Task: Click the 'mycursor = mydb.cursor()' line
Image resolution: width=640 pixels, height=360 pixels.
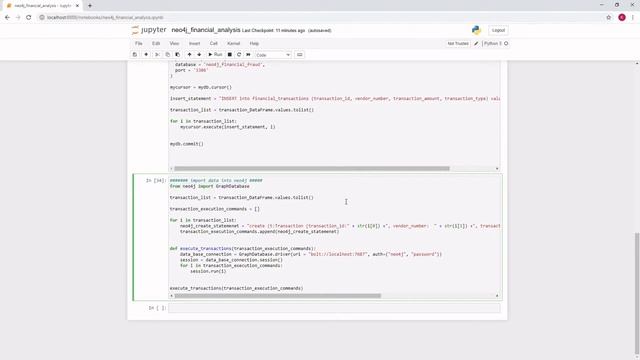Action: point(201,87)
